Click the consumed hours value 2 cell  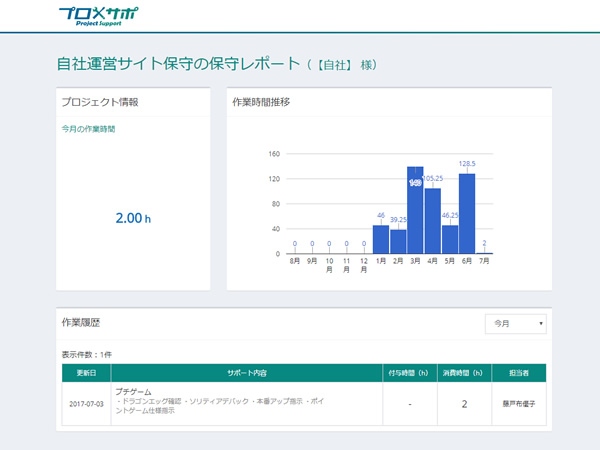[464, 404]
